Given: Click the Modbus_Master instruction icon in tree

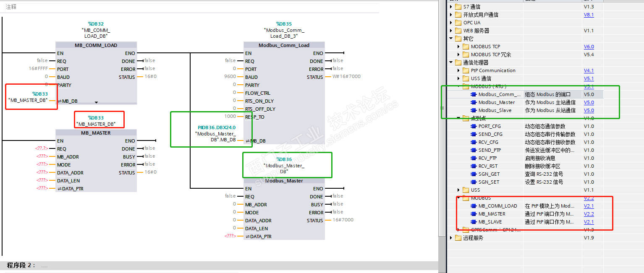Looking at the screenshot, I should pos(474,102).
